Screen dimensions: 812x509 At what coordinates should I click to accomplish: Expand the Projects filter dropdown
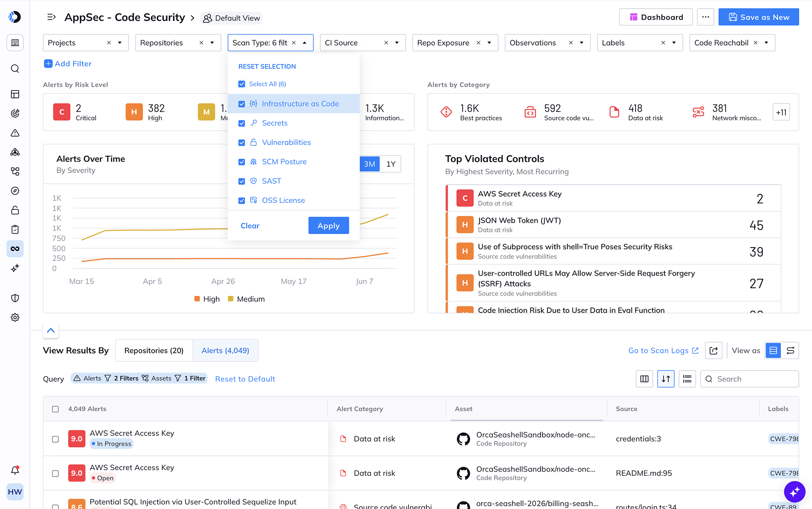(x=120, y=43)
